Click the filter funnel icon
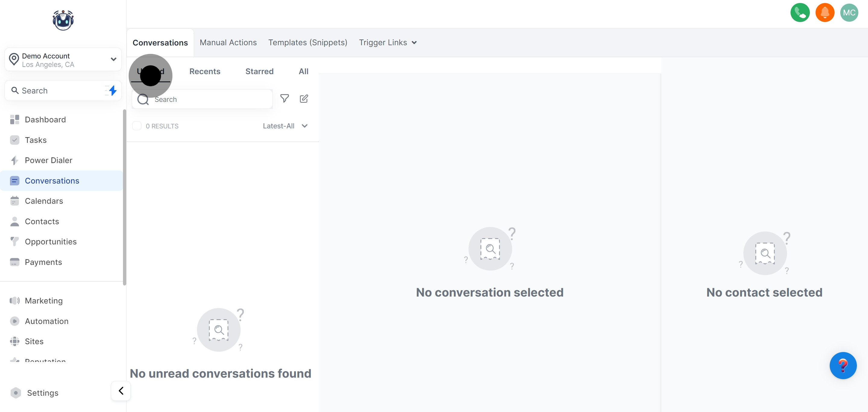Image resolution: width=868 pixels, height=412 pixels. [x=285, y=98]
